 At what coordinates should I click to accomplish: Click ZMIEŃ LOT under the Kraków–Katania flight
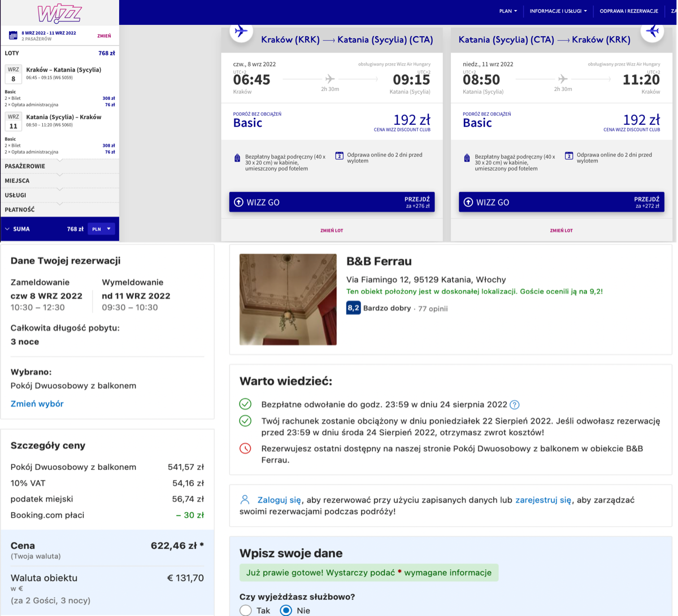pos(332,230)
